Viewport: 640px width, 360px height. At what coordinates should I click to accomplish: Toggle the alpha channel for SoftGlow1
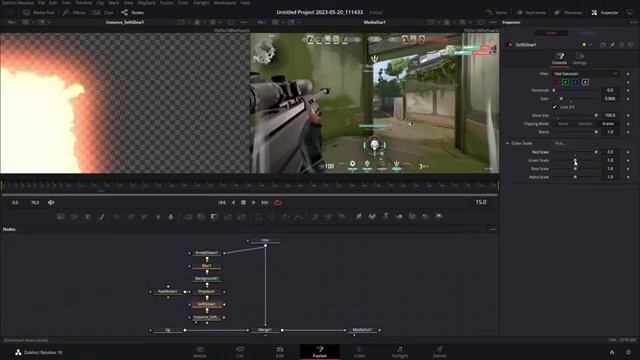pos(585,82)
